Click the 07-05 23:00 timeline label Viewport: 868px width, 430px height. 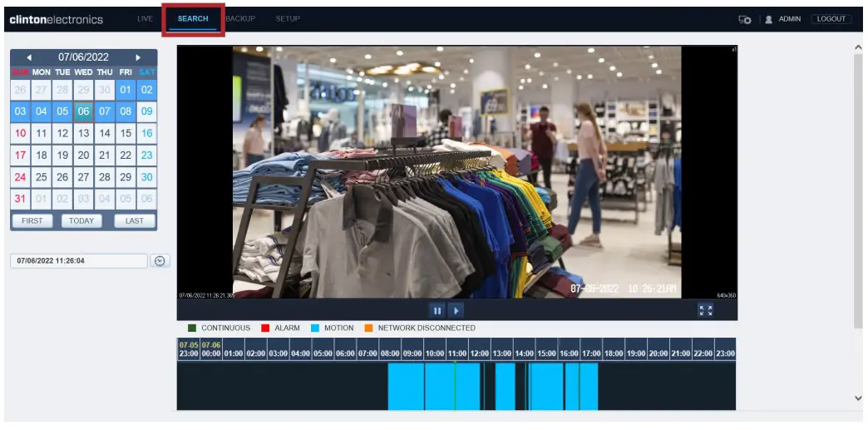[x=188, y=349]
